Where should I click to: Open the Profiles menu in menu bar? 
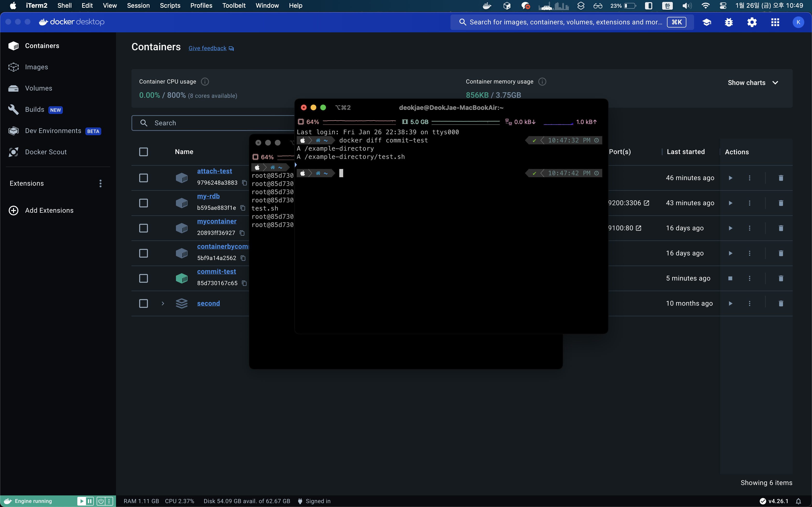coord(201,5)
